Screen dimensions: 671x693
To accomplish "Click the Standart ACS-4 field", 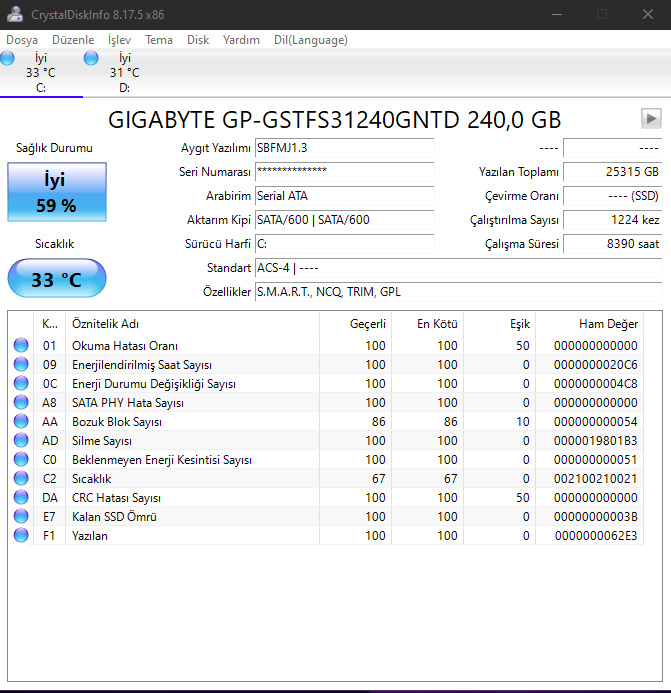I will coord(458,268).
